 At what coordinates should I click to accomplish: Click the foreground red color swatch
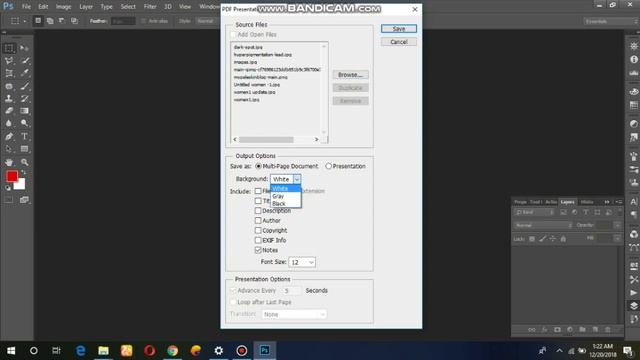click(11, 176)
